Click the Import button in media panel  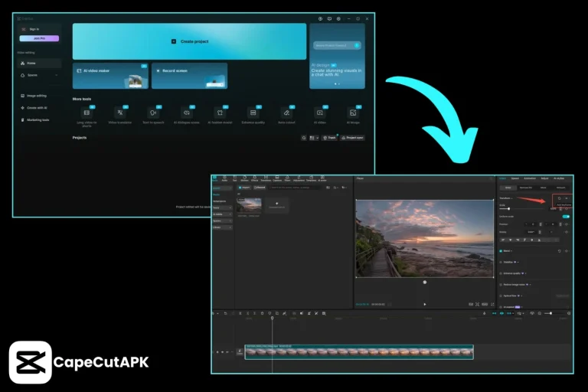coord(244,188)
